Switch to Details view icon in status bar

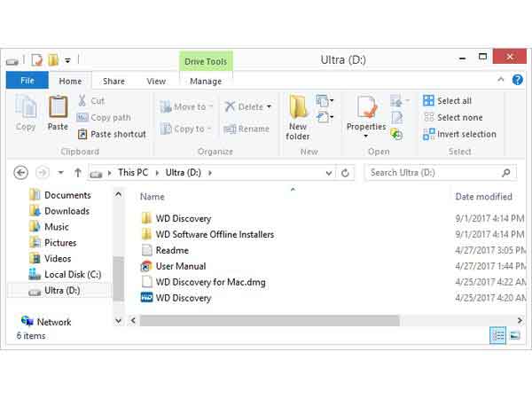497,335
